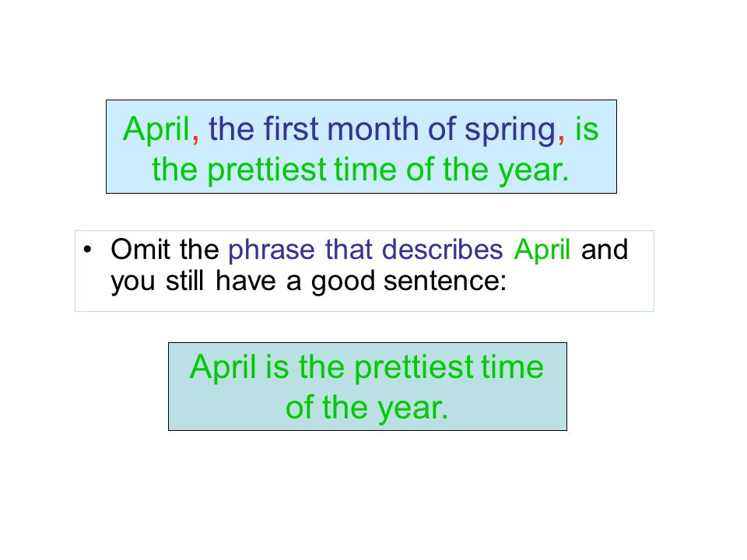
Task: Click the word sentence: in bullet text
Action: 445,281
